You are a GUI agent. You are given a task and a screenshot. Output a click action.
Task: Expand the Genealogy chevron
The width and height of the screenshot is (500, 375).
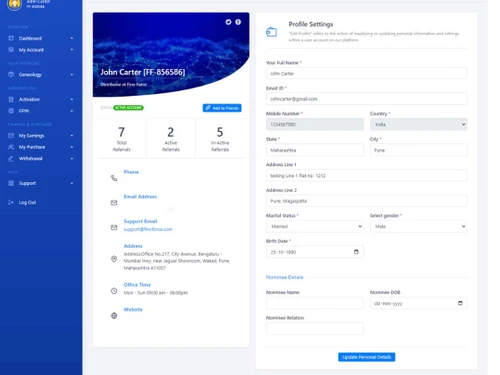[72, 75]
